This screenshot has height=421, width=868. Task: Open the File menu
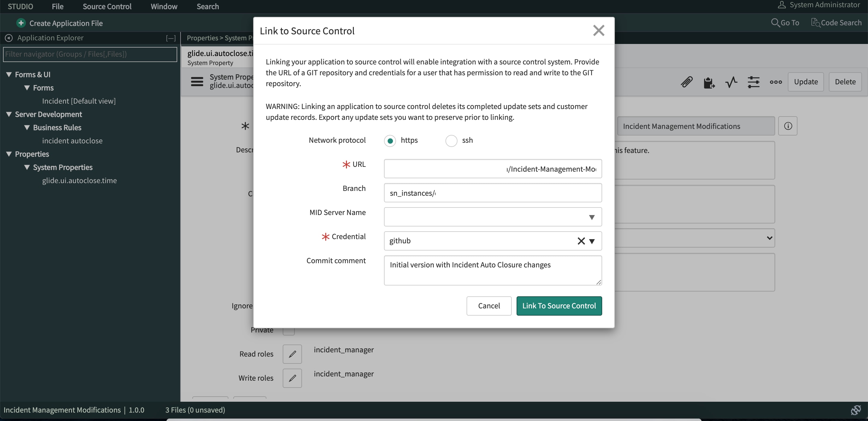pos(58,6)
